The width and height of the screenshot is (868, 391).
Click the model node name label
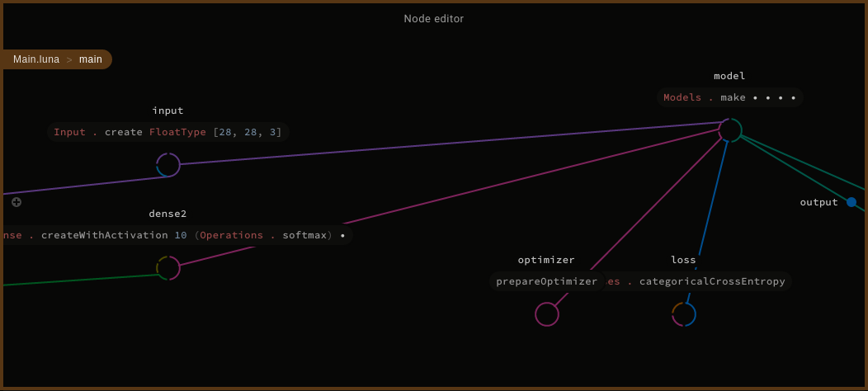(x=729, y=76)
